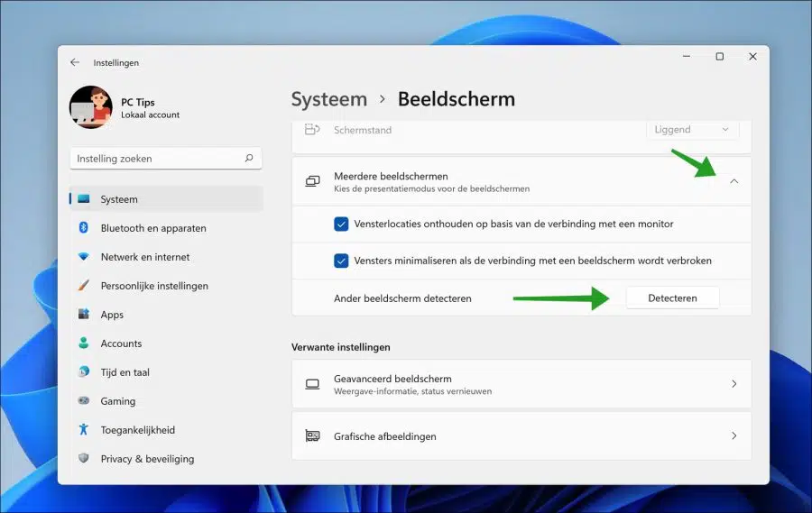
Task: Click the Apps icon
Action: point(83,314)
